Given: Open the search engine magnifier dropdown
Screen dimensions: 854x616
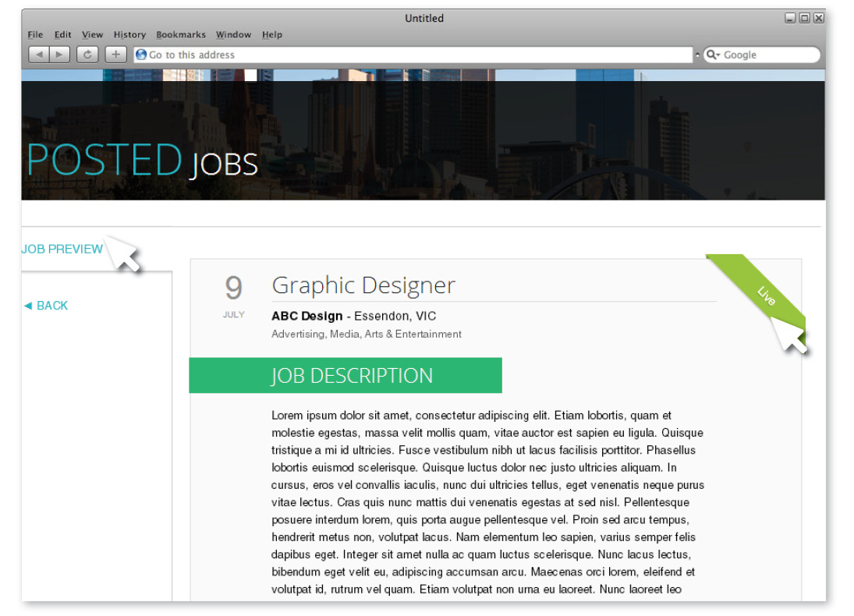Looking at the screenshot, I should point(713,55).
